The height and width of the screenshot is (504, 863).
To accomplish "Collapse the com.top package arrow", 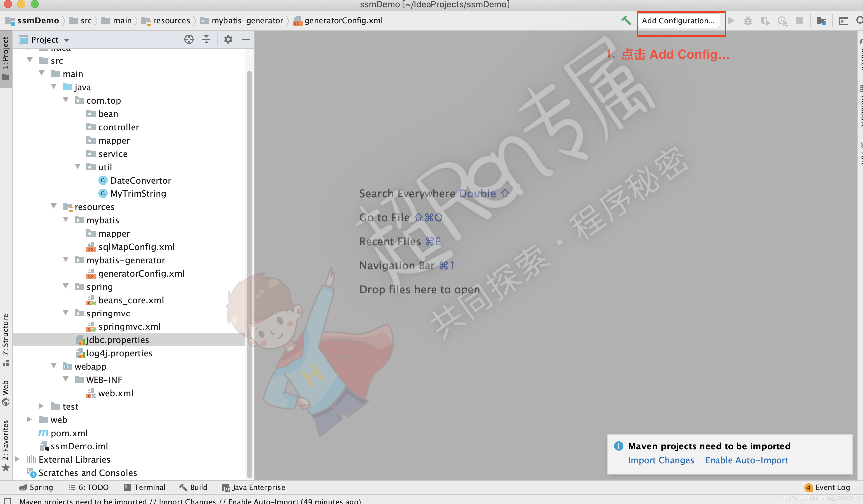I will 66,100.
